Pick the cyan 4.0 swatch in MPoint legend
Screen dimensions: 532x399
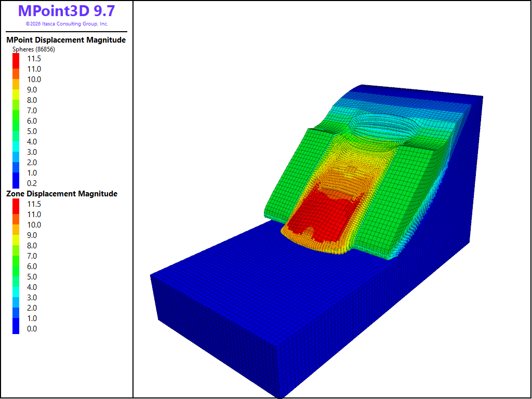[16, 147]
